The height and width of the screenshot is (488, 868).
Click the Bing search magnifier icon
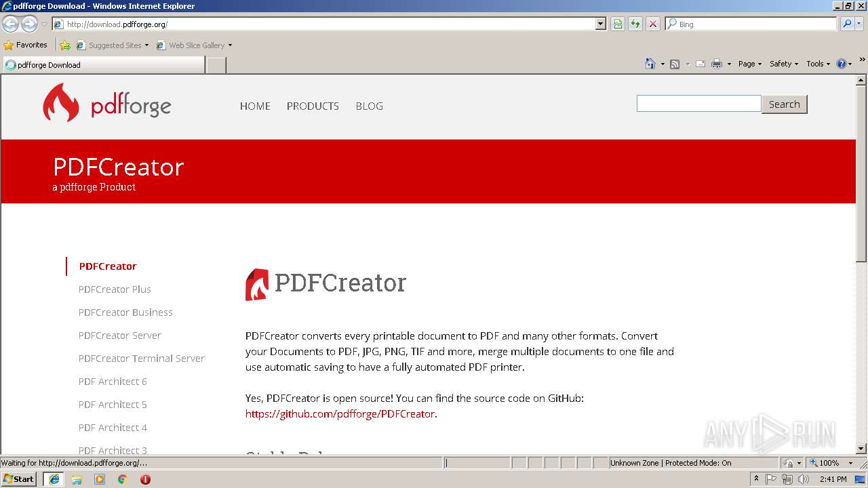point(847,24)
